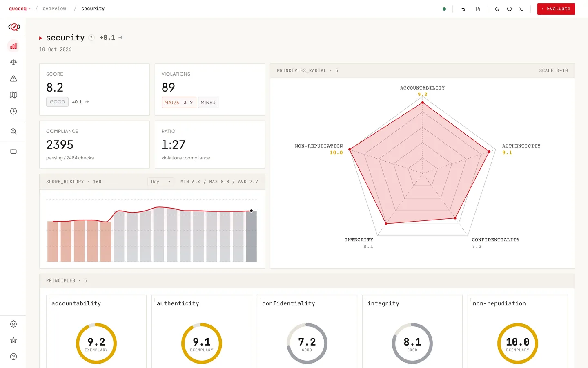Open the folder icon in sidebar
The image size is (588, 368).
pyautogui.click(x=13, y=151)
